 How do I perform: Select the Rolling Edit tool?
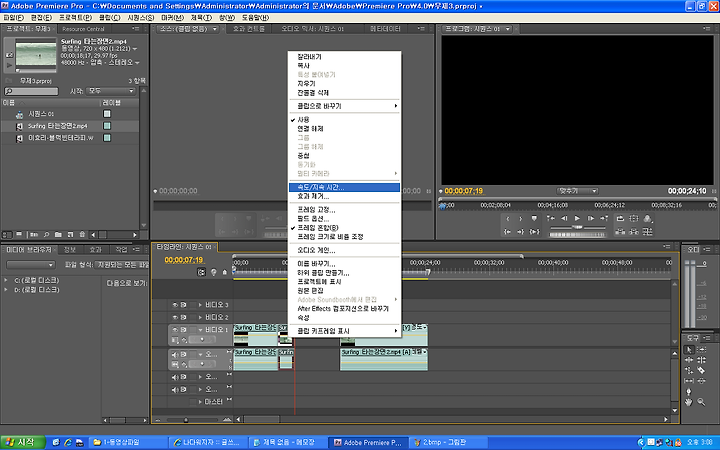(701, 360)
